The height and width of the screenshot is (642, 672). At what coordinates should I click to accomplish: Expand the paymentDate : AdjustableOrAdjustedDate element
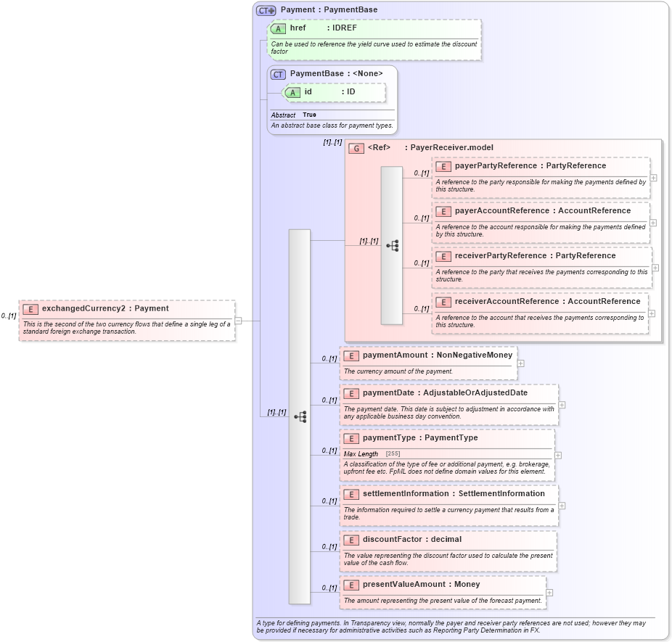coord(562,406)
